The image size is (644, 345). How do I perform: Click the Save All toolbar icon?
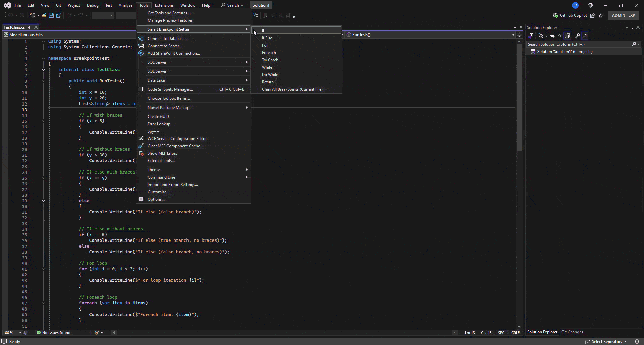click(x=59, y=15)
